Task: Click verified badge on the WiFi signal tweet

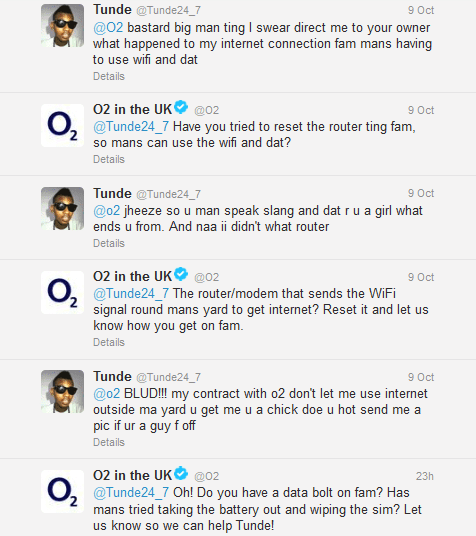Action: pos(181,274)
